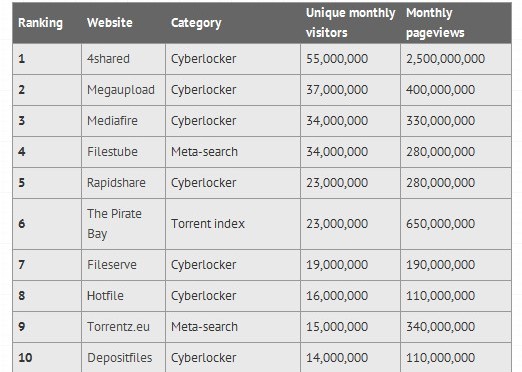Viewport: 522px width, 372px height.
Task: Click the Website column header
Action: [110, 23]
